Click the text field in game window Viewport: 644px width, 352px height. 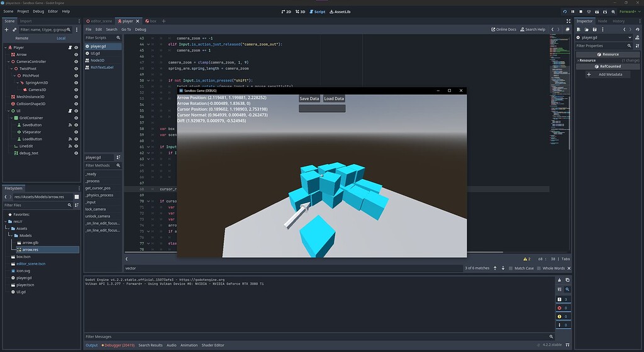[x=322, y=108]
